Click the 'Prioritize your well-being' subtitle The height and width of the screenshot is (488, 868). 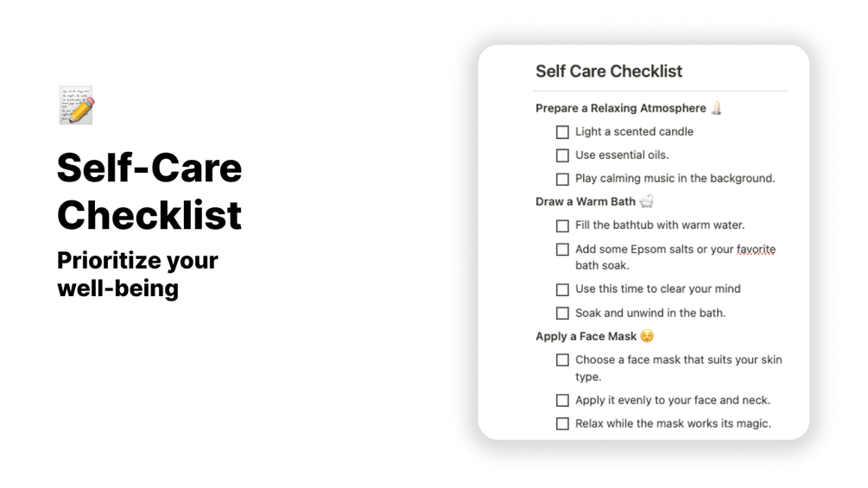pos(137,275)
